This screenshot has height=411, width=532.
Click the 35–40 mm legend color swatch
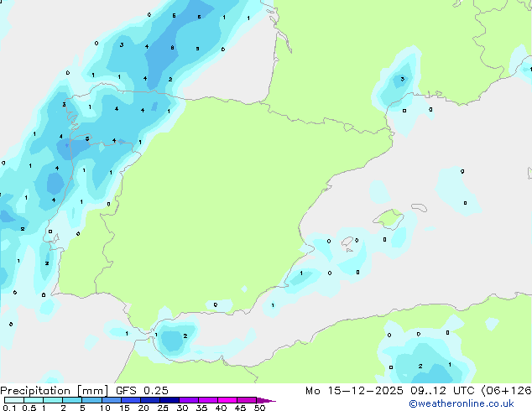pos(207,400)
